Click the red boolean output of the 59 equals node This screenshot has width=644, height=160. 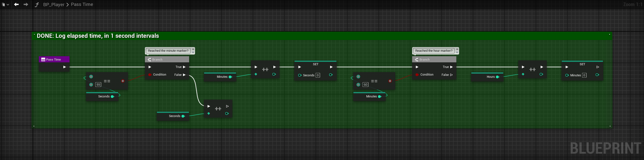point(123,81)
